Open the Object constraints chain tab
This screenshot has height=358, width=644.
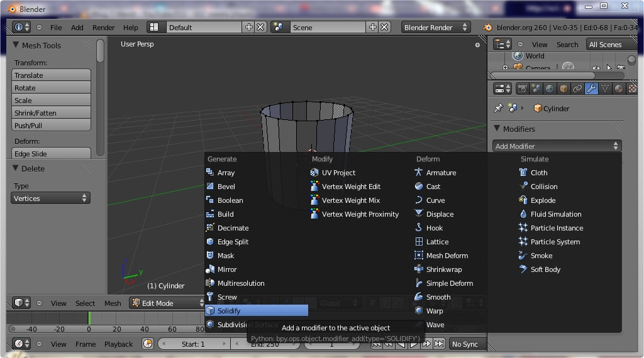[x=577, y=89]
